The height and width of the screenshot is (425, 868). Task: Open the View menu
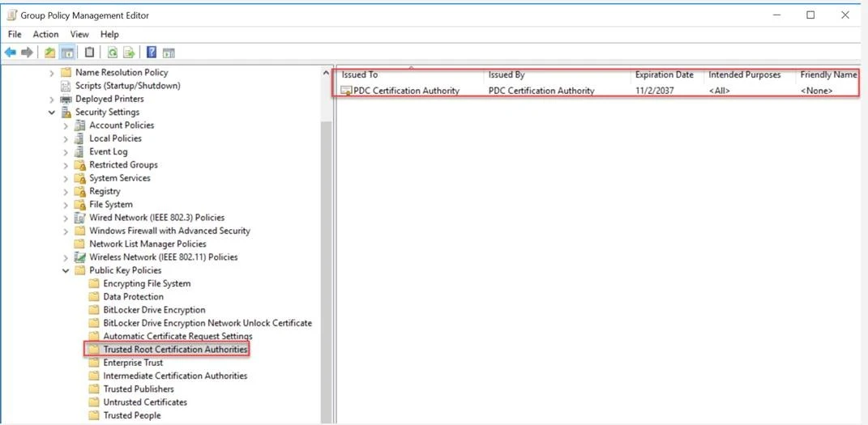(79, 34)
